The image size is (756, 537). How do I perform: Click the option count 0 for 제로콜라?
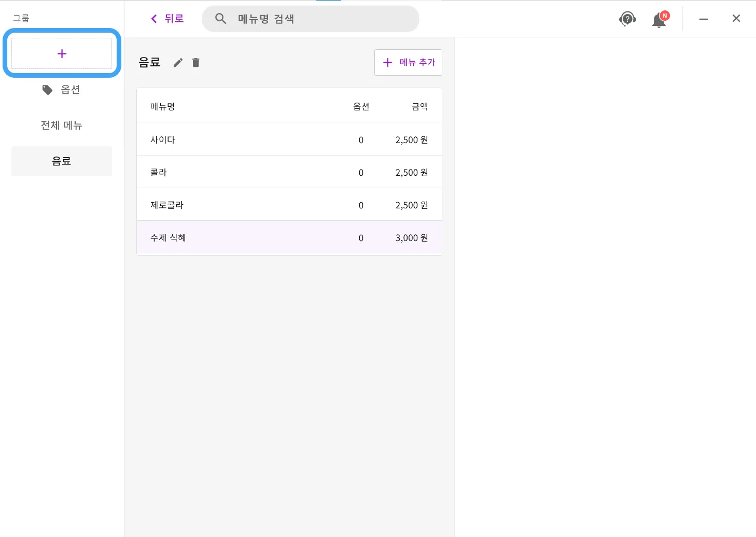click(361, 205)
